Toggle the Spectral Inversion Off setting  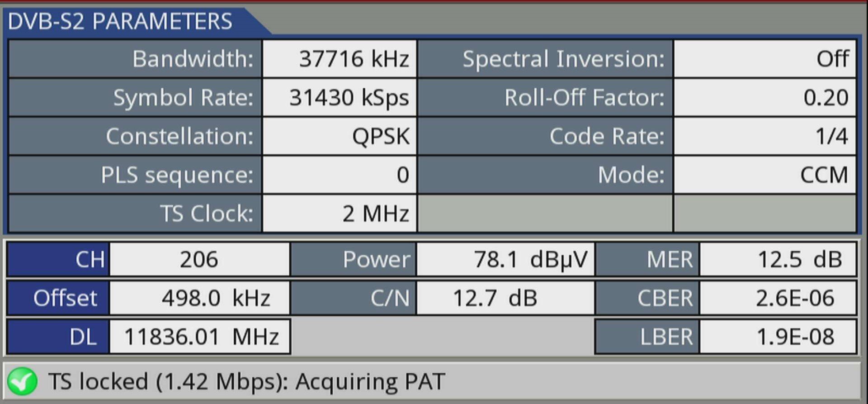click(765, 59)
